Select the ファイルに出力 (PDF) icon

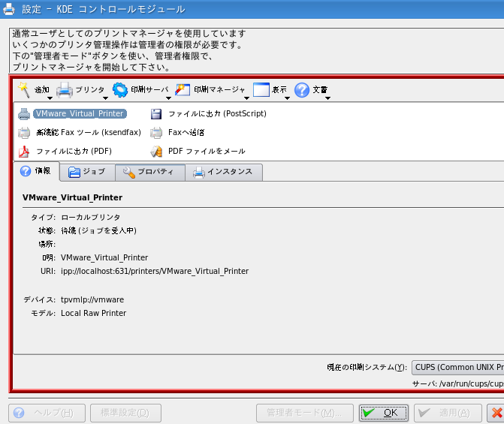point(24,152)
